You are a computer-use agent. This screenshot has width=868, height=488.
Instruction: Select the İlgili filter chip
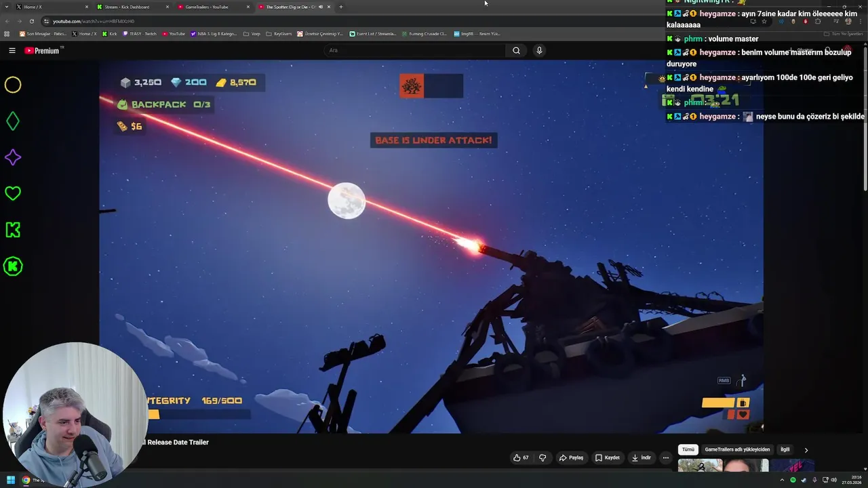(x=785, y=449)
